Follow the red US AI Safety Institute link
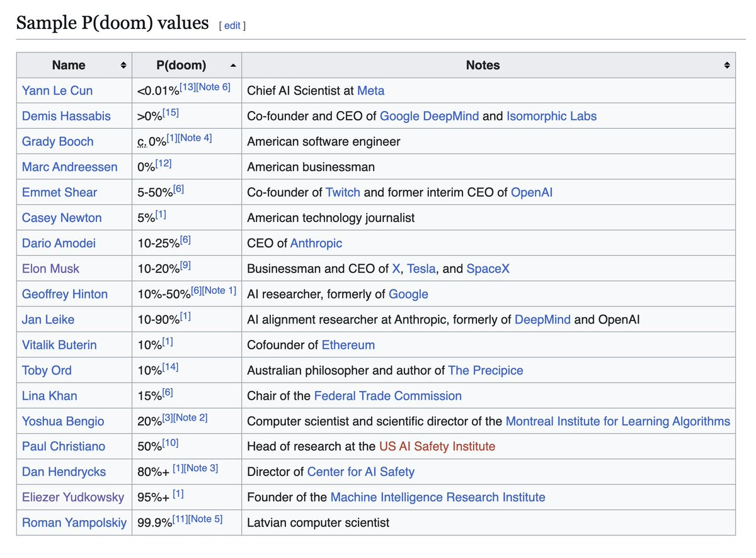Image resolution: width=756 pixels, height=558 pixels. click(x=437, y=446)
